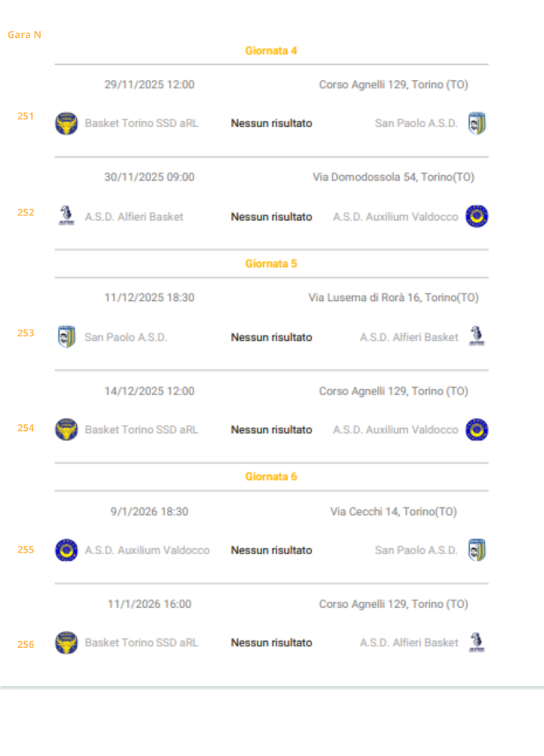Click Alfieri Basket logo in match 253
Image resolution: width=544 pixels, height=756 pixels.
(x=477, y=337)
